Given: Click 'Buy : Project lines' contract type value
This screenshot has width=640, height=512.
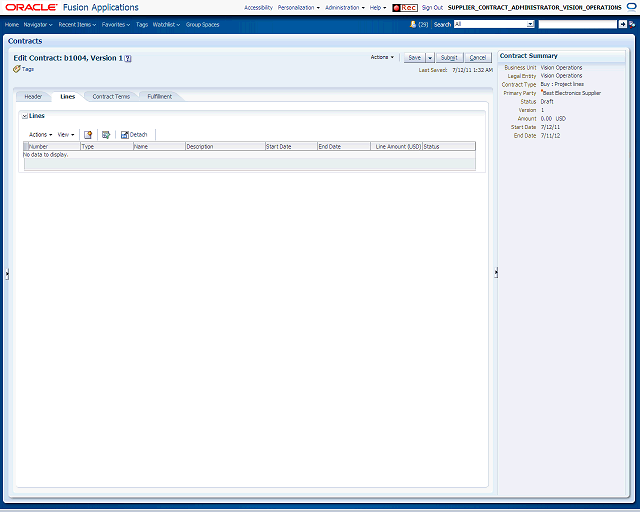Looking at the screenshot, I should (562, 84).
